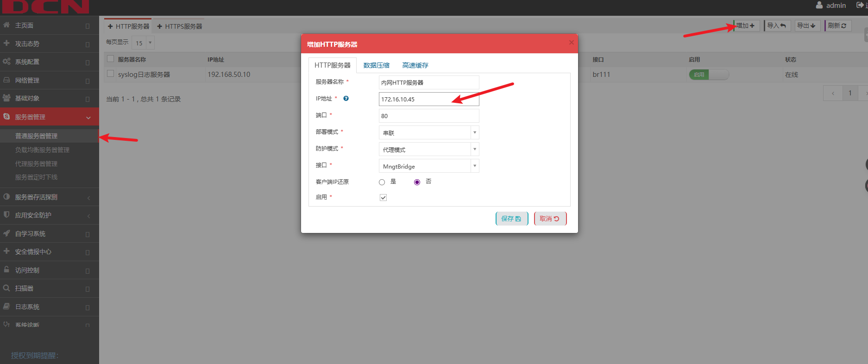Click the 端口 field showing 80
This screenshot has height=364, width=868.
point(429,116)
